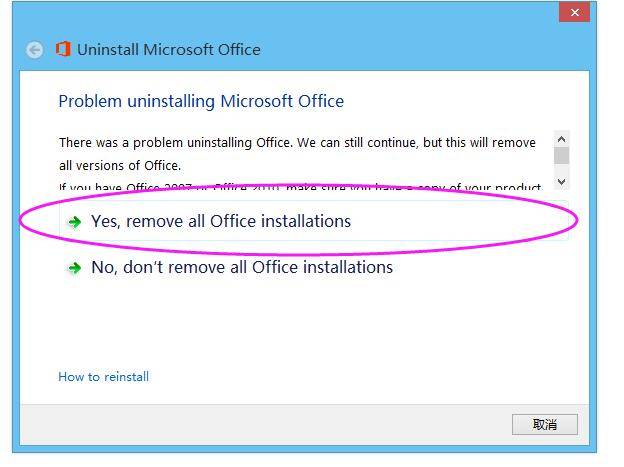Click the empty title bar left of the X
Viewport: 624px width, 467px height.
[x=300, y=12]
